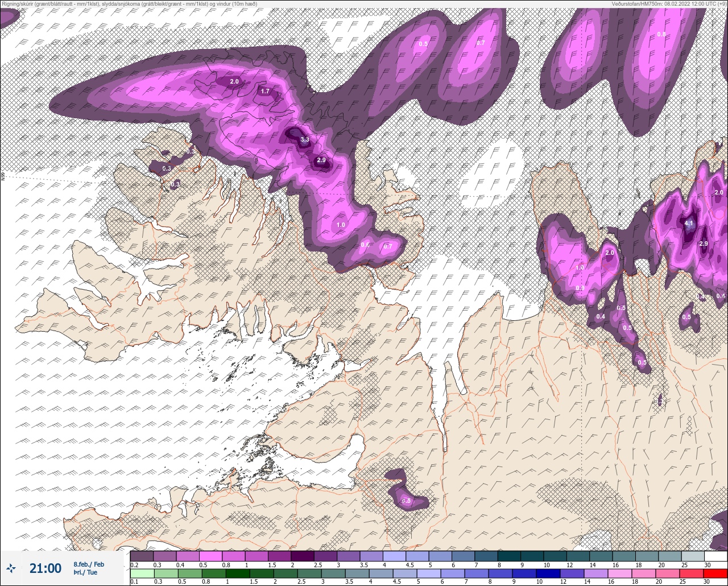Click the 21:00 forecast time label
728x586 pixels.
tap(45, 568)
